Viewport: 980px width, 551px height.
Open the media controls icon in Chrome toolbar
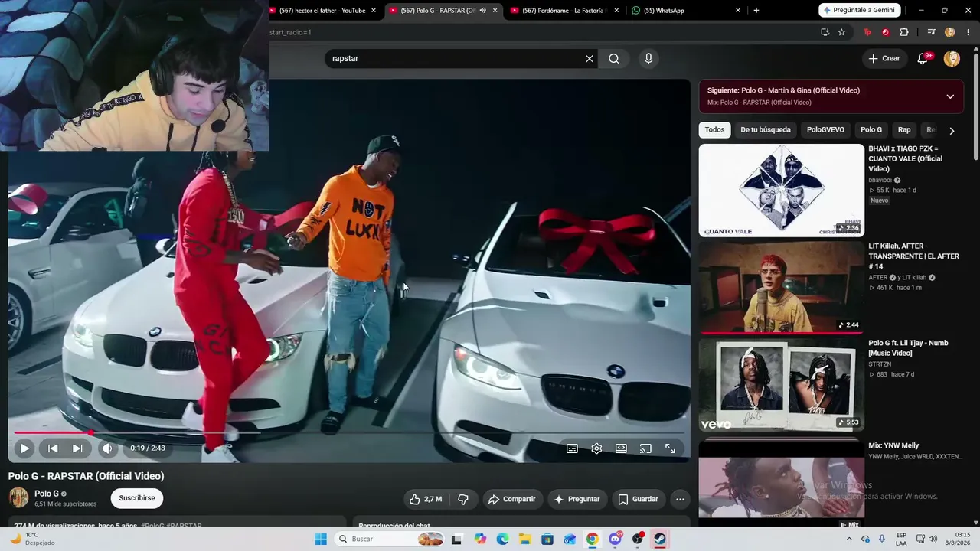(931, 32)
